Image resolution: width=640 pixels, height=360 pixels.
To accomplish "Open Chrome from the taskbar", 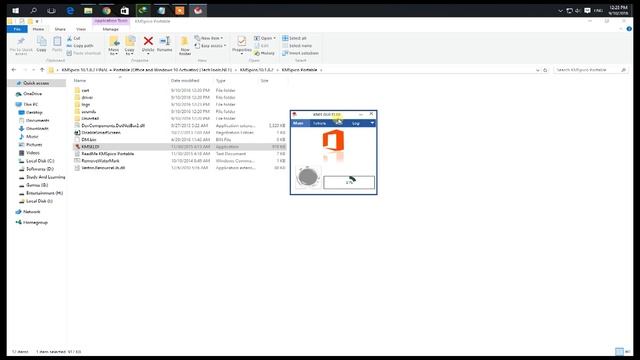I will coord(107,11).
